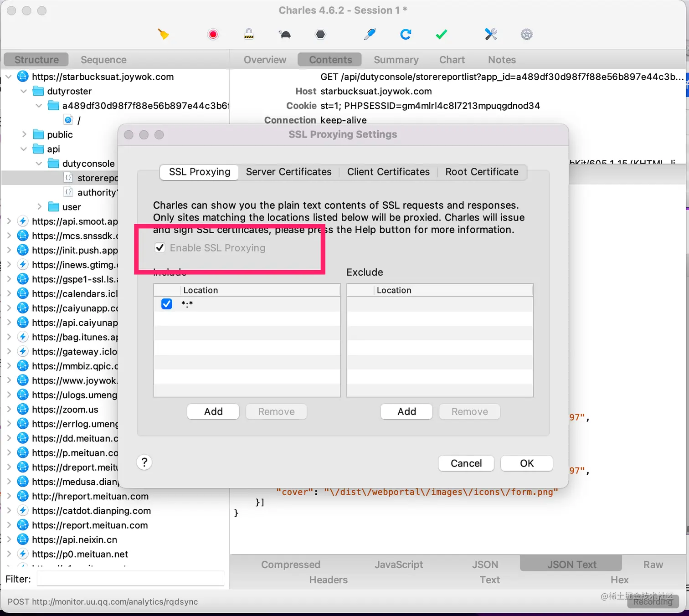Enable breakpoints with the hexagon icon
The width and height of the screenshot is (689, 616).
[321, 34]
